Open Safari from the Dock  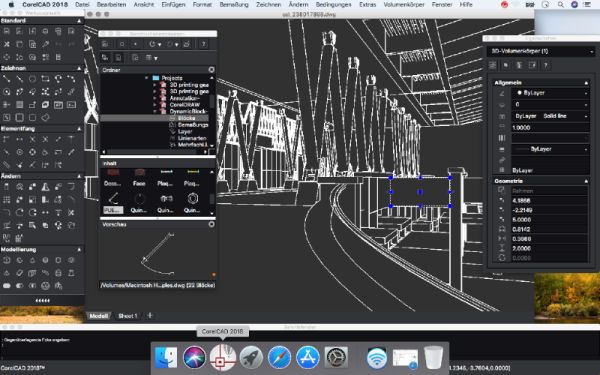pyautogui.click(x=279, y=357)
